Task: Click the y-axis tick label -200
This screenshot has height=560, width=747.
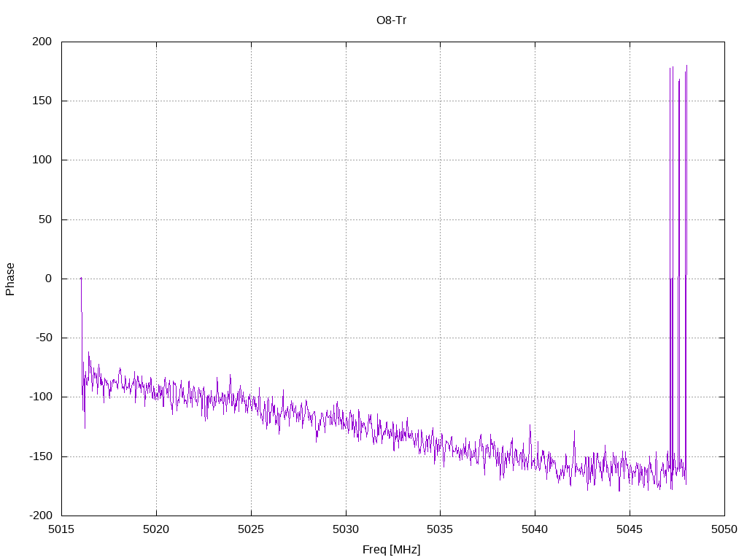Action: point(41,516)
